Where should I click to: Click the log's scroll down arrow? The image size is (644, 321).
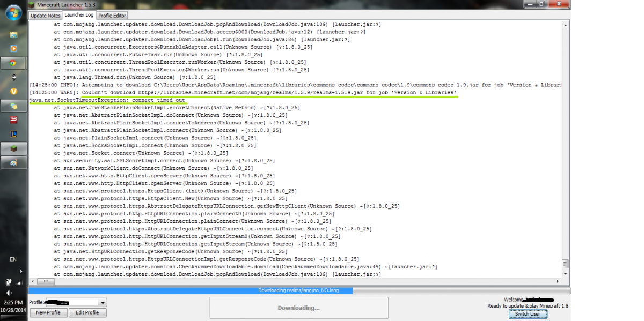coord(565,274)
